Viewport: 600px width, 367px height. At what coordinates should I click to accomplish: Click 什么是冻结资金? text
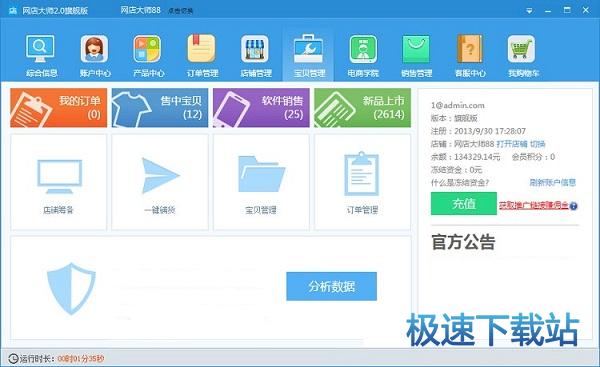[x=460, y=183]
